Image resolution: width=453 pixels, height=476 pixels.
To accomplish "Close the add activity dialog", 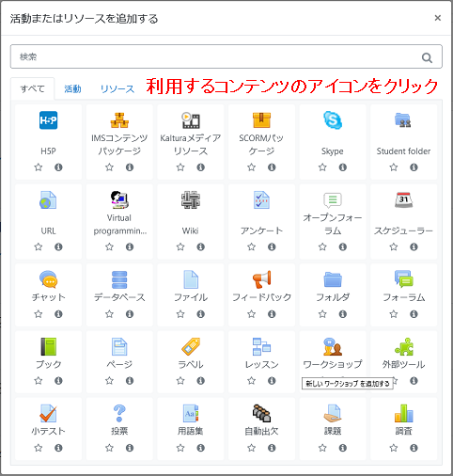I will [x=438, y=18].
